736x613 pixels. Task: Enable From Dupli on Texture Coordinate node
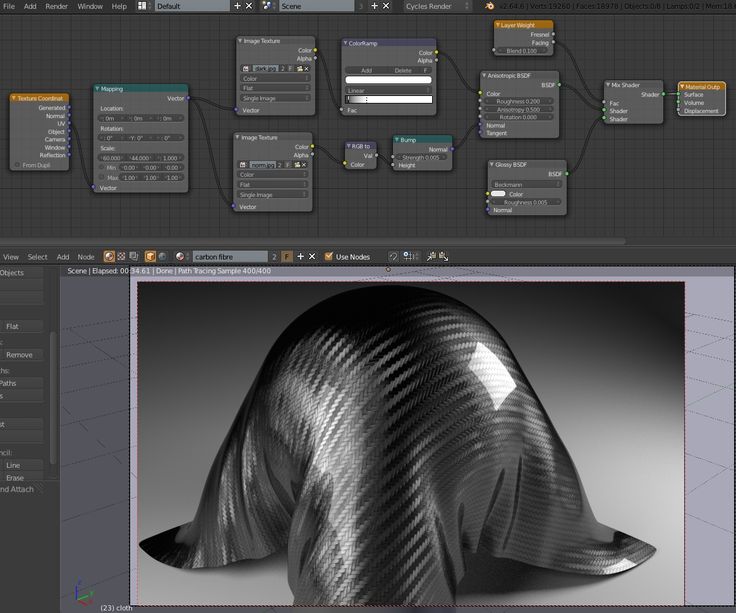point(17,165)
